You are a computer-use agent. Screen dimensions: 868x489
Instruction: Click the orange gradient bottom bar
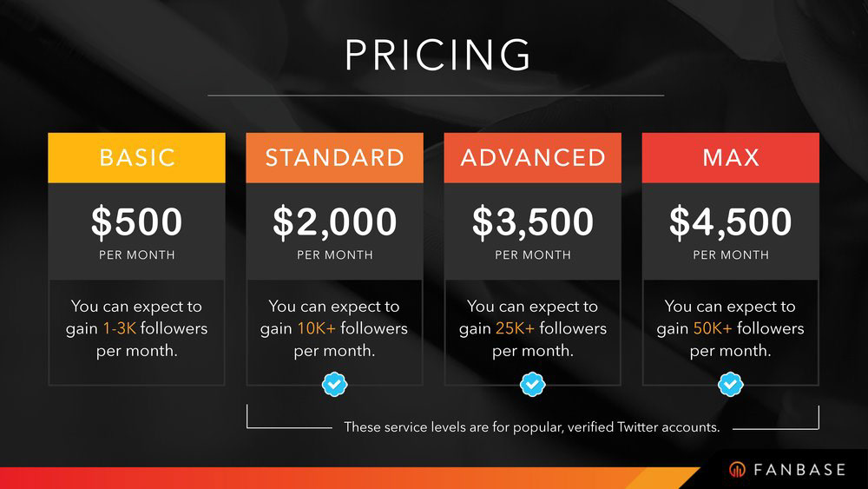[349, 478]
